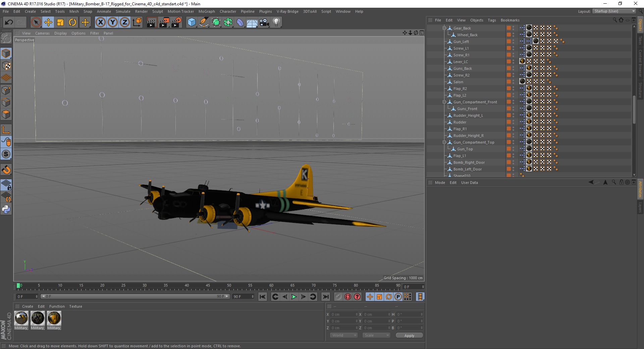
Task: Switch to Points mode in left sidebar
Action: click(x=6, y=90)
